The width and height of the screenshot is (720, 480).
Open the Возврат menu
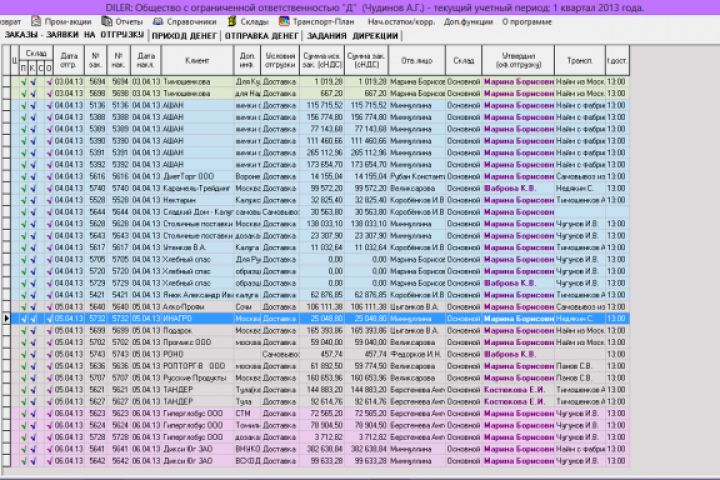point(10,22)
